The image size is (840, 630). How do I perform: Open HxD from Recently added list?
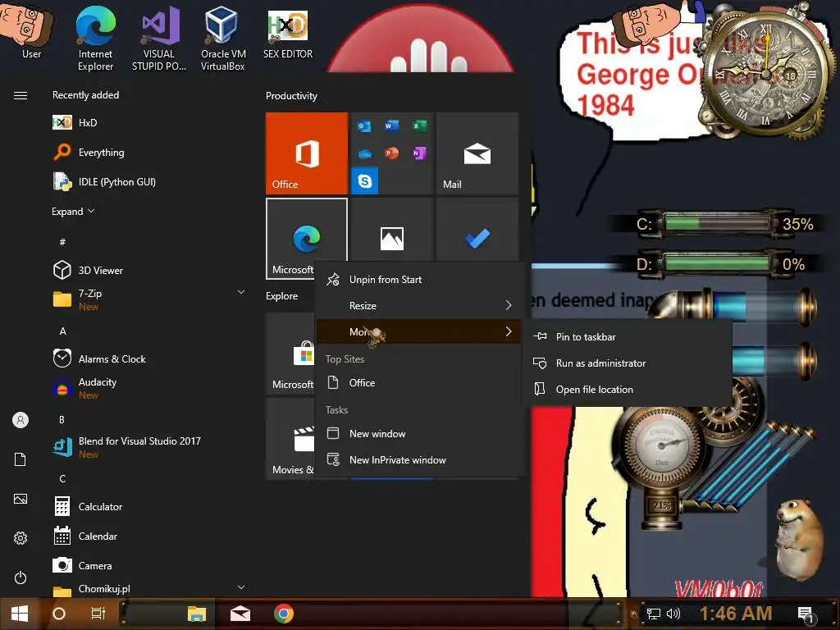[x=148, y=123]
